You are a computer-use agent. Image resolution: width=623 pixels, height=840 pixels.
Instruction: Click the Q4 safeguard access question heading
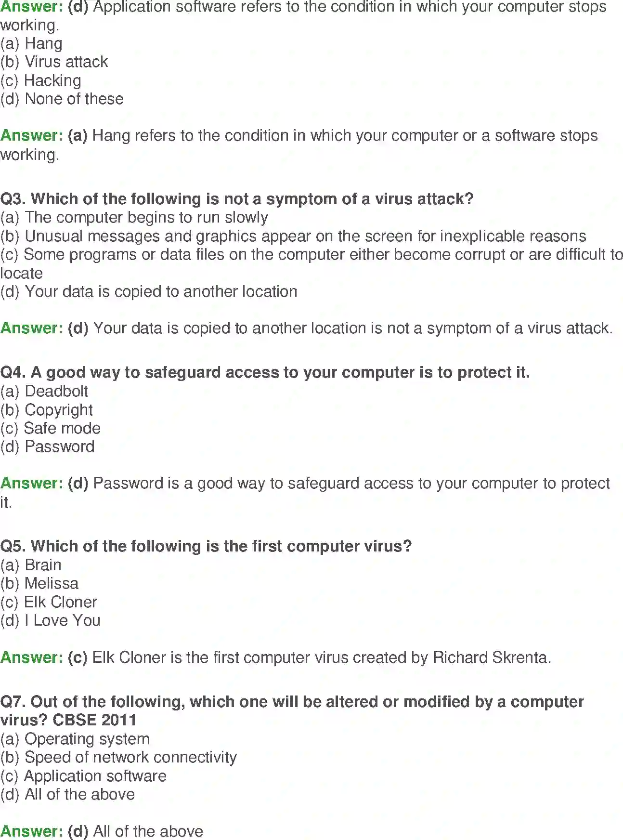coord(265,373)
